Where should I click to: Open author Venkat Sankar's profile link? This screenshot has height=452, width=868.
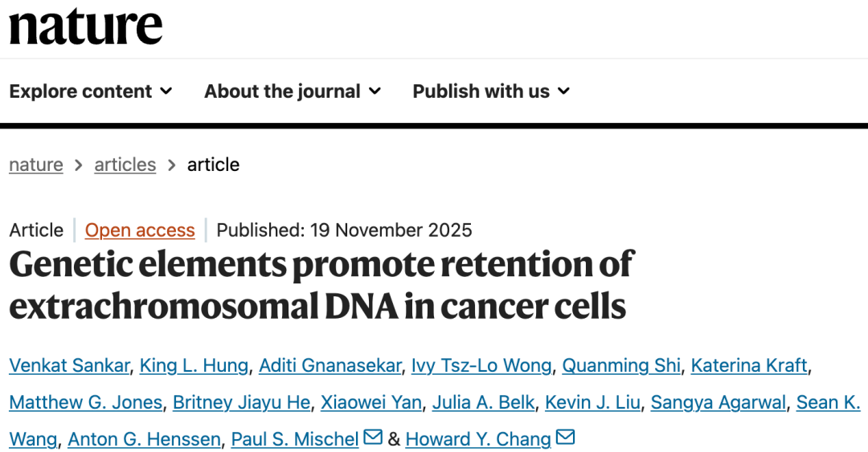69,366
